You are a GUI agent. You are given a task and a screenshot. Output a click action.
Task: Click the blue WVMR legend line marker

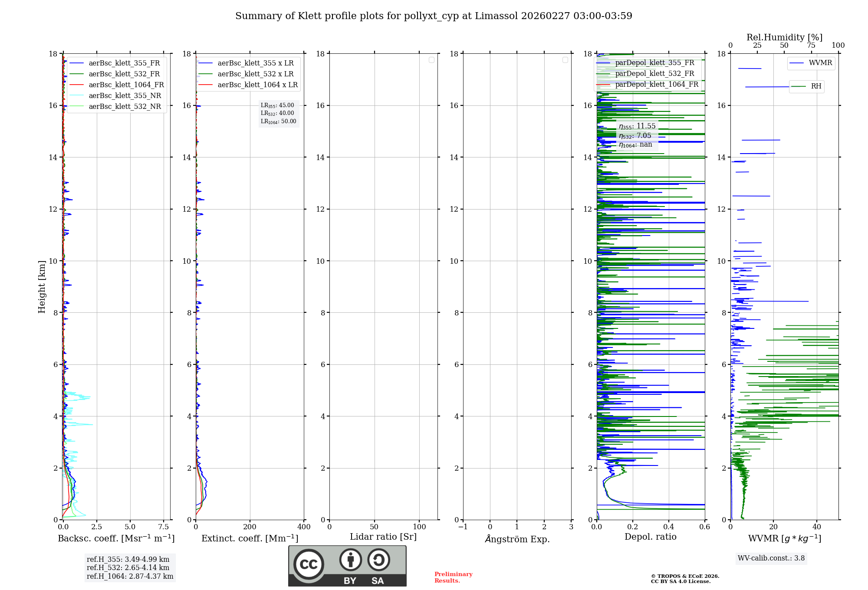[797, 63]
